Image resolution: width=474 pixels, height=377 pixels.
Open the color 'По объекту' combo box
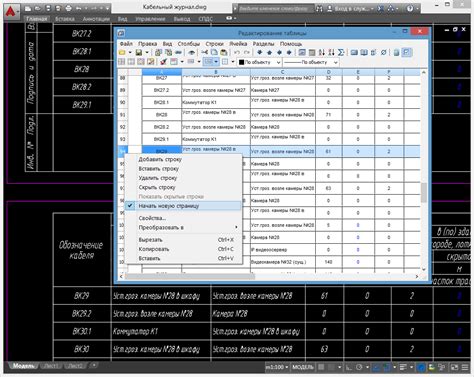[x=259, y=62]
